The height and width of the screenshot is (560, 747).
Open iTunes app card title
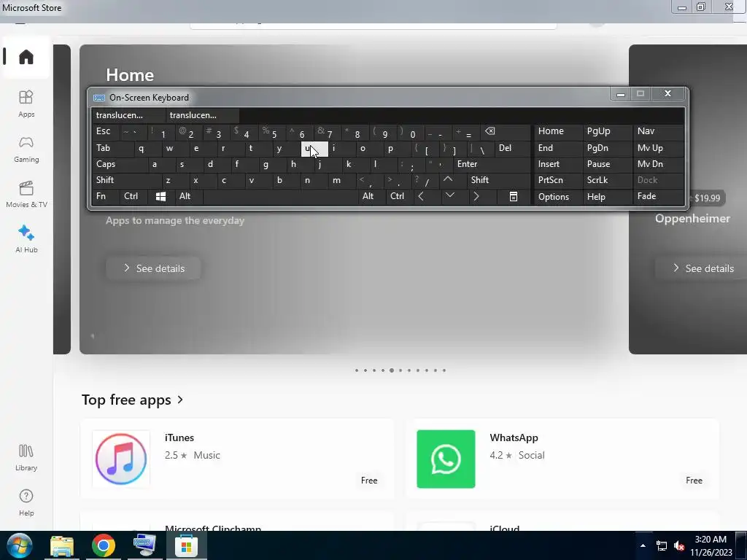[179, 437]
